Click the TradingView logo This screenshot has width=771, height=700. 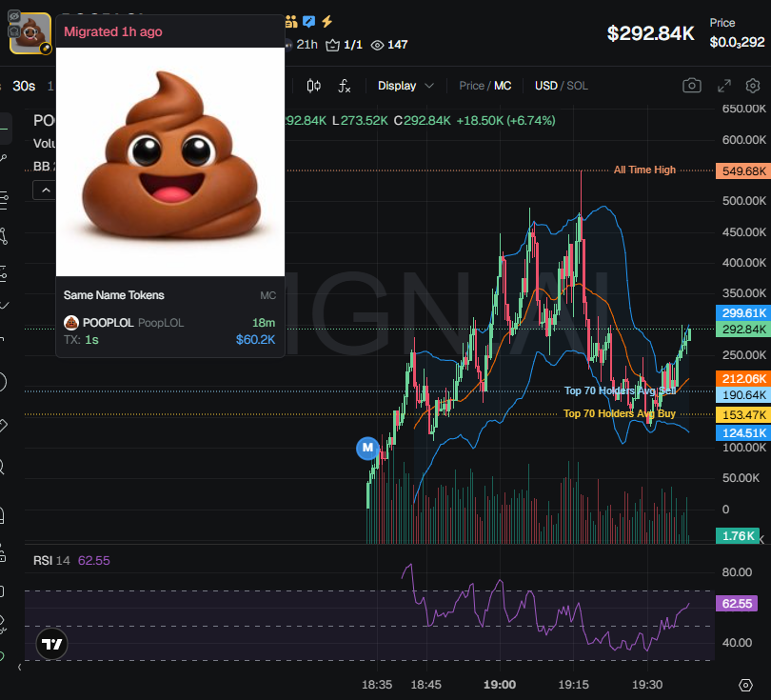51,644
